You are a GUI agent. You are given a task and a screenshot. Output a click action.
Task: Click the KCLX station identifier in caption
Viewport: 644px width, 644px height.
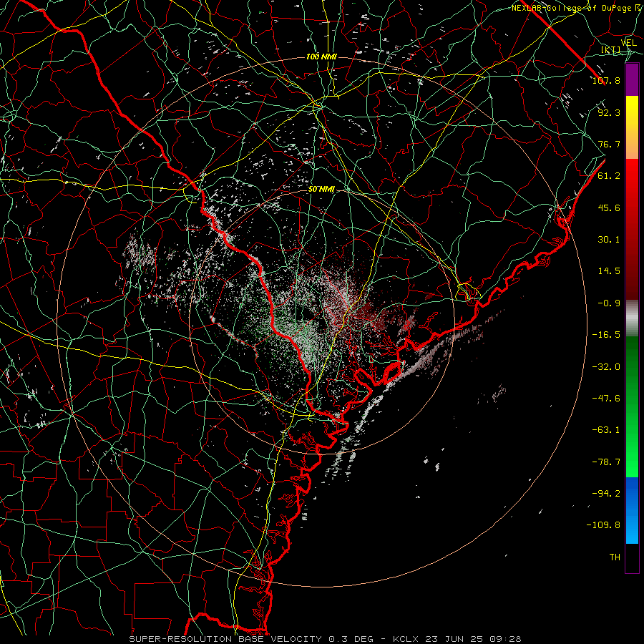click(x=406, y=639)
